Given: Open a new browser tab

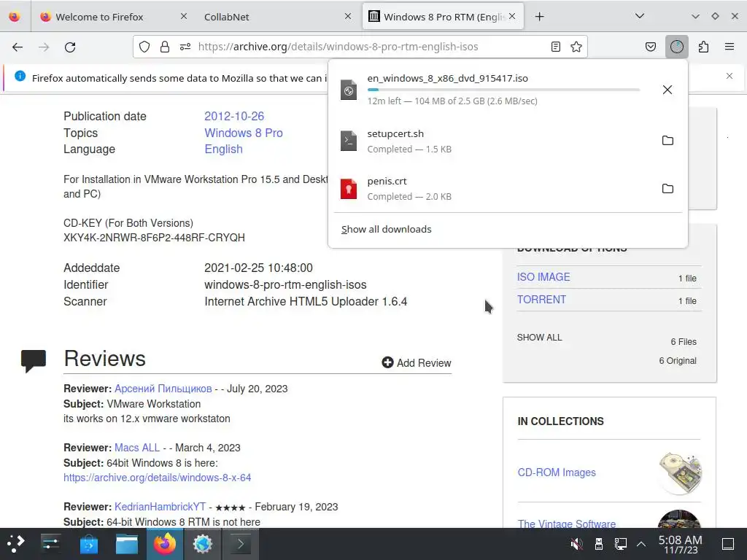Looking at the screenshot, I should tap(539, 17).
